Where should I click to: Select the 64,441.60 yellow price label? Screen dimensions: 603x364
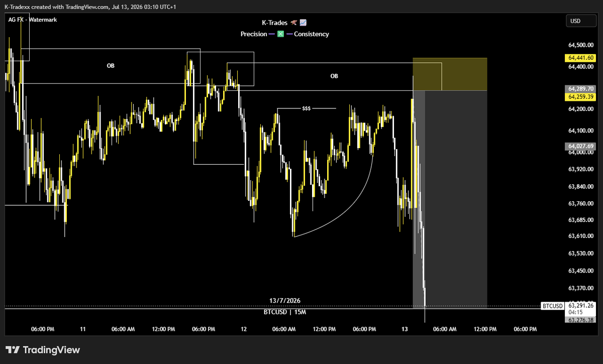(x=580, y=58)
